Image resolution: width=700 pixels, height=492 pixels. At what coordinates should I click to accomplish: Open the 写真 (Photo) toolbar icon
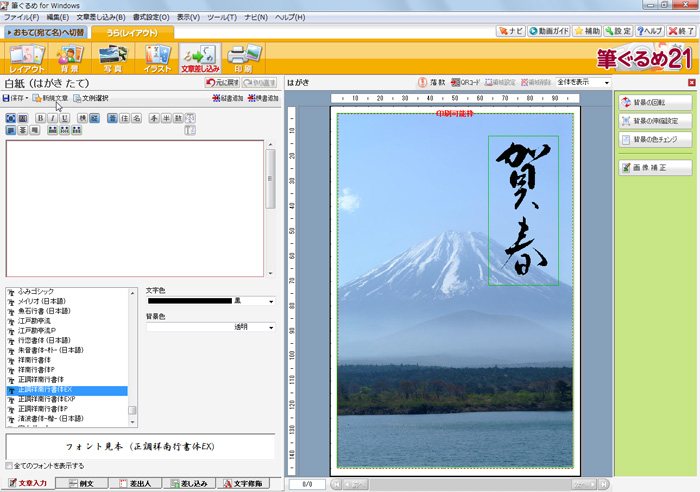tap(112, 58)
